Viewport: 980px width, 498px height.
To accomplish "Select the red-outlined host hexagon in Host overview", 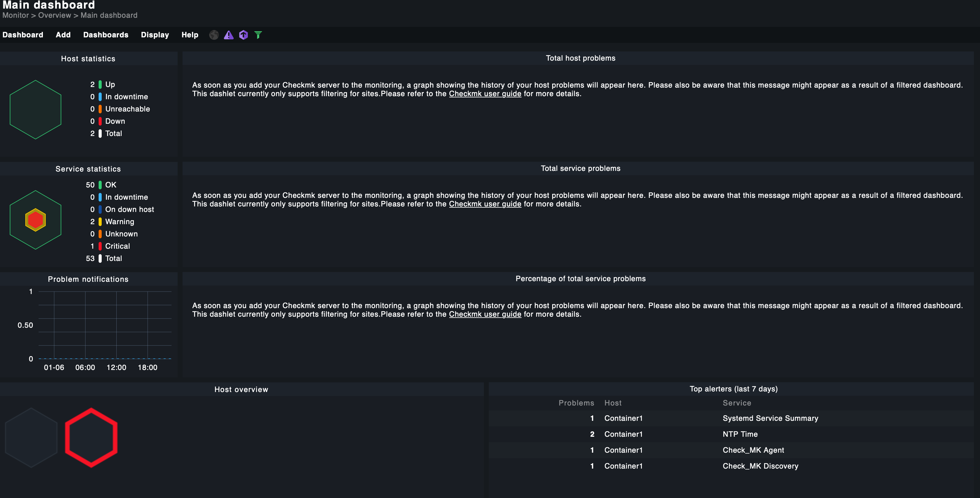I will 91,437.
